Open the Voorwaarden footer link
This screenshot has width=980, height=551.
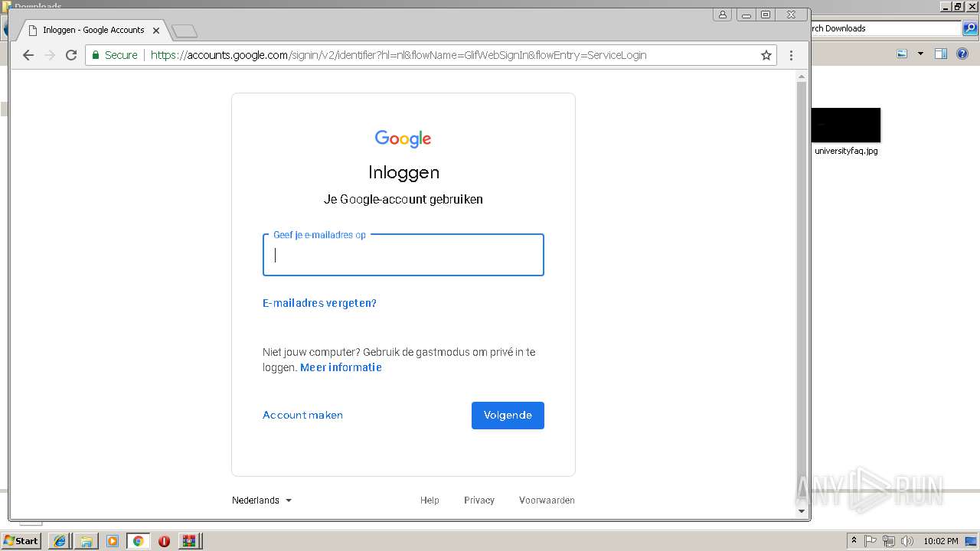(547, 500)
